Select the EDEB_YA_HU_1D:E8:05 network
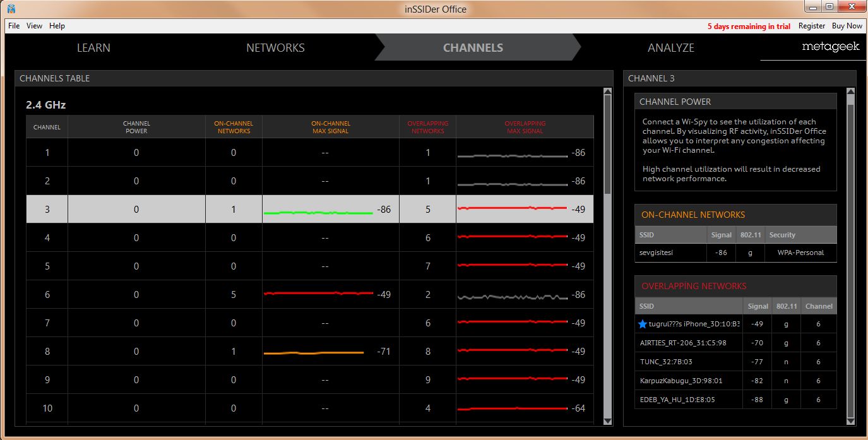868x440 pixels. point(735,400)
